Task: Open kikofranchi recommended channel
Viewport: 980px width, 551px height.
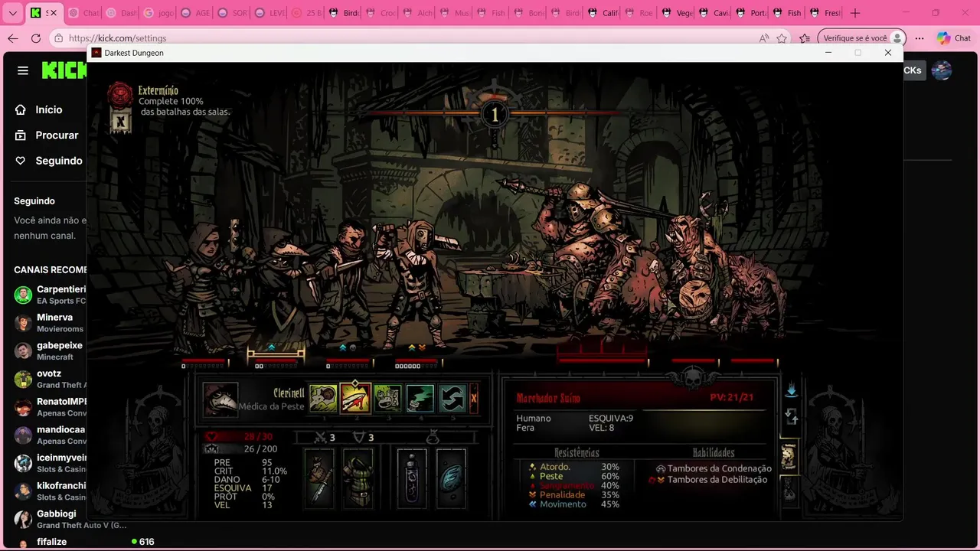Action: (x=50, y=491)
